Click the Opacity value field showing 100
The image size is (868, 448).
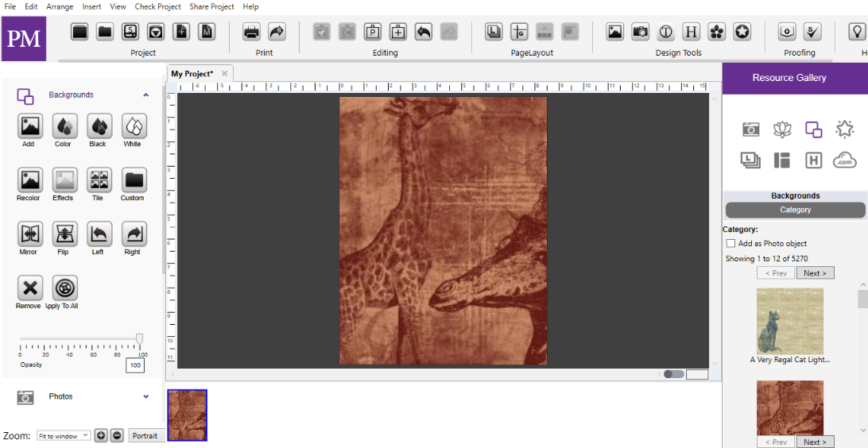click(x=135, y=365)
